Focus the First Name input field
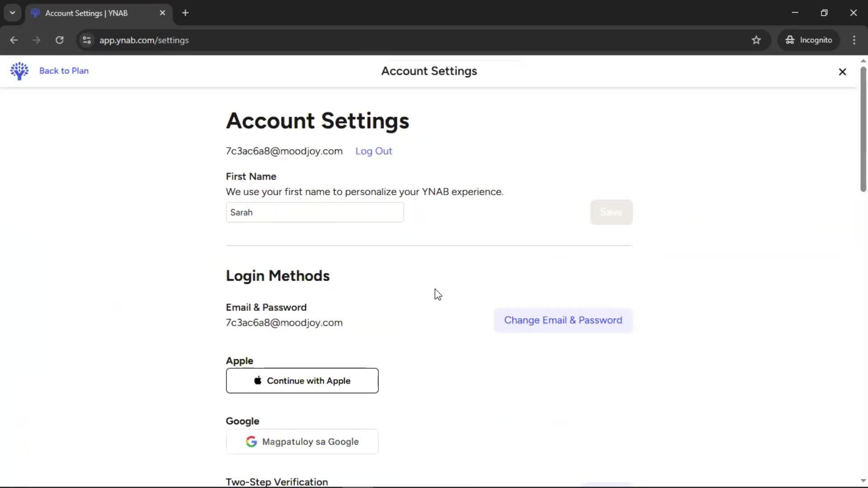Screen dimensions: 868x488 point(315,212)
